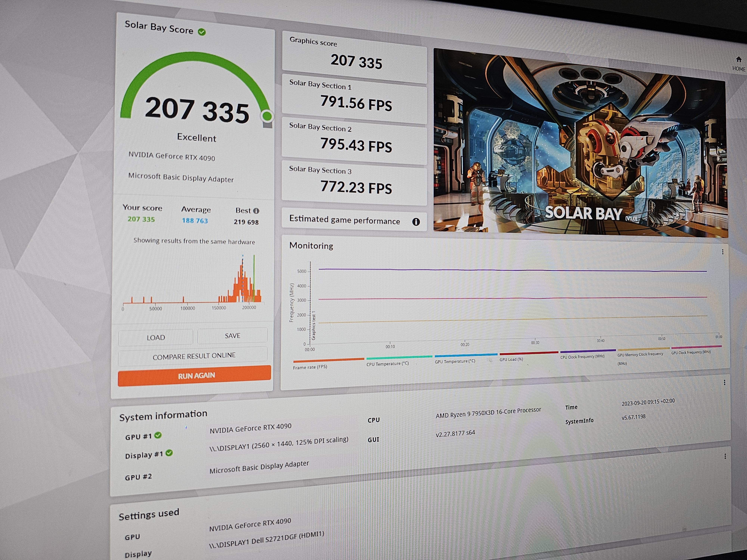Click Your score value 207 335
747x560 pixels.
coord(141,219)
